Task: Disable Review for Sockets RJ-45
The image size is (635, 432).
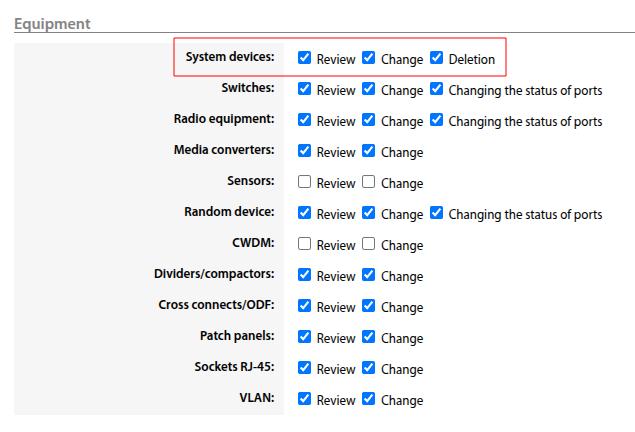Action: (x=304, y=368)
